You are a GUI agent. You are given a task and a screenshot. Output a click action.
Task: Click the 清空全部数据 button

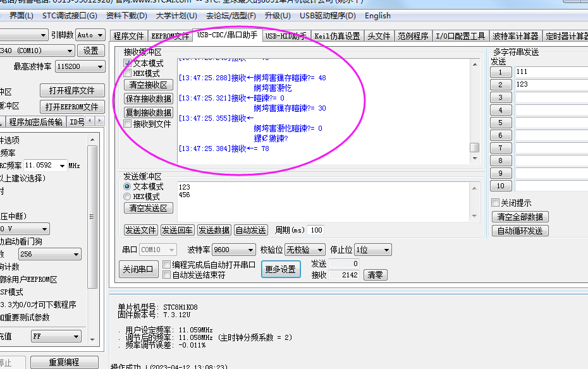click(x=520, y=217)
